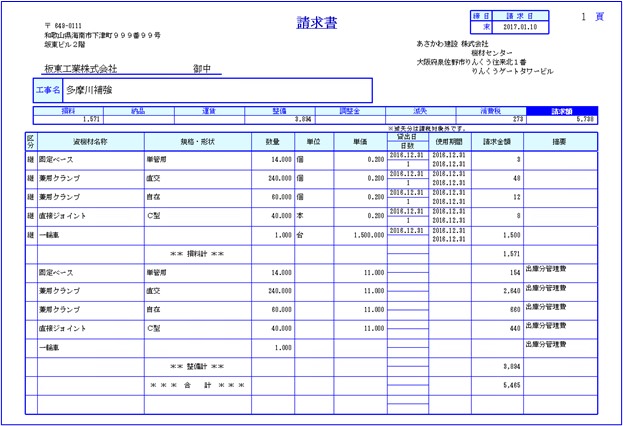
Task: Click the page number 1 頁
Action: point(592,18)
